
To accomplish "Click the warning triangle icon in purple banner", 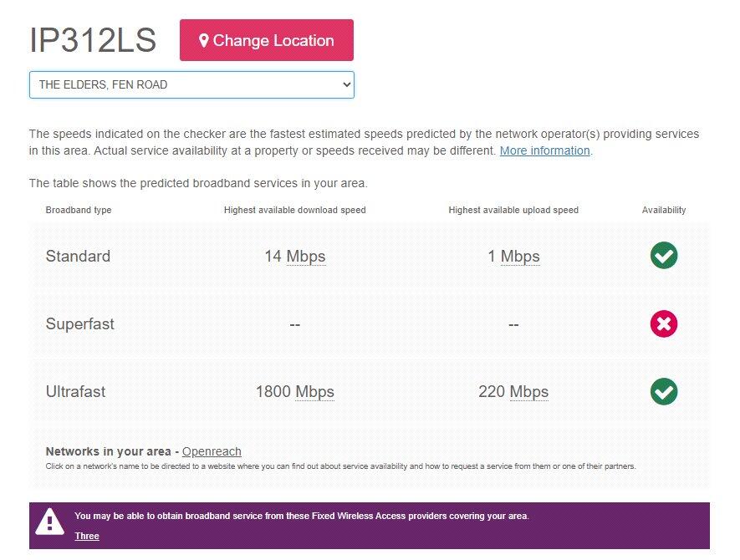I will point(49,522).
